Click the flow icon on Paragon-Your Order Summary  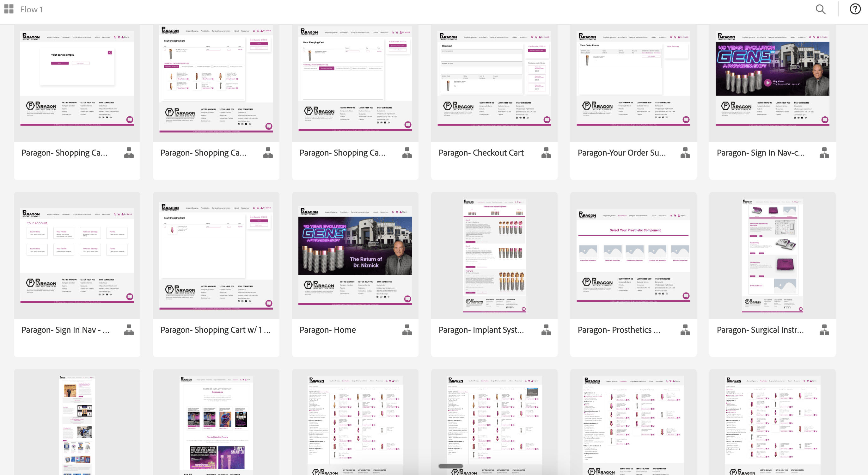[685, 152]
